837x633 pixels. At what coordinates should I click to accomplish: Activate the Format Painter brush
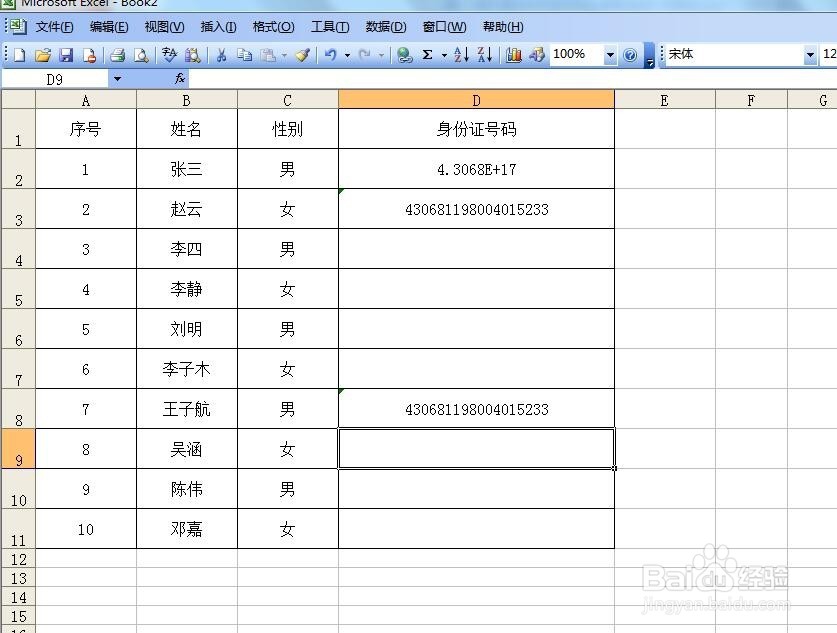click(x=303, y=55)
